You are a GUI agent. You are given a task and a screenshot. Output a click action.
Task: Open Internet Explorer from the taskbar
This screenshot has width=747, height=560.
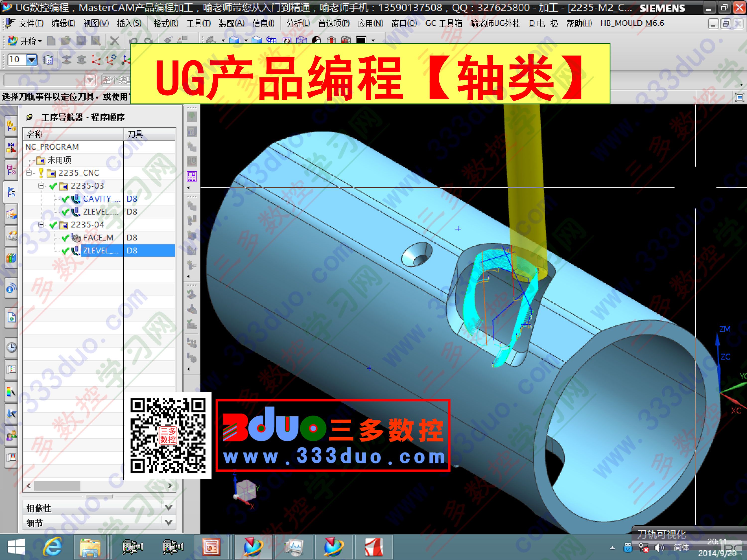point(52,547)
